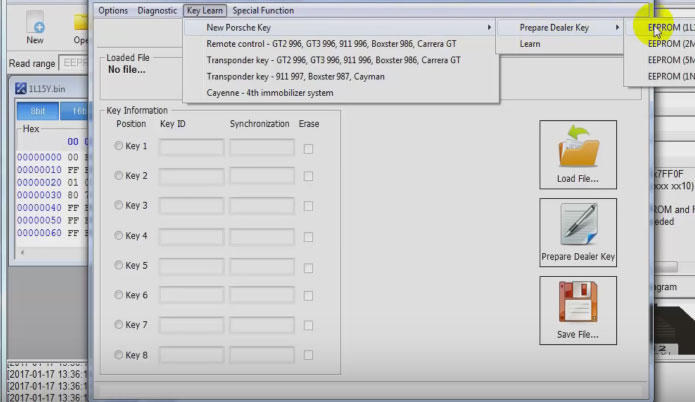Select the Key 7 radio button
Screen dimensions: 695x402
click(x=118, y=324)
